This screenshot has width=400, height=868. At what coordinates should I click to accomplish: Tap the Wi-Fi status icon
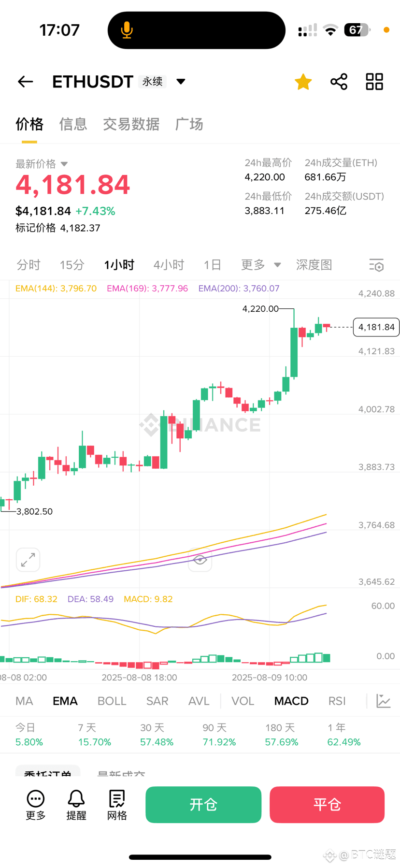click(x=330, y=30)
